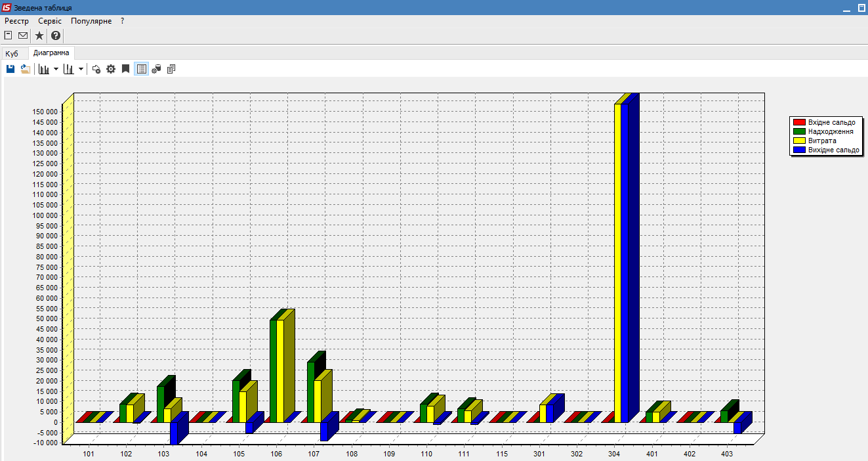Image resolution: width=868 pixels, height=461 pixels.
Task: Open the Популярне menu
Action: pyautogui.click(x=91, y=21)
